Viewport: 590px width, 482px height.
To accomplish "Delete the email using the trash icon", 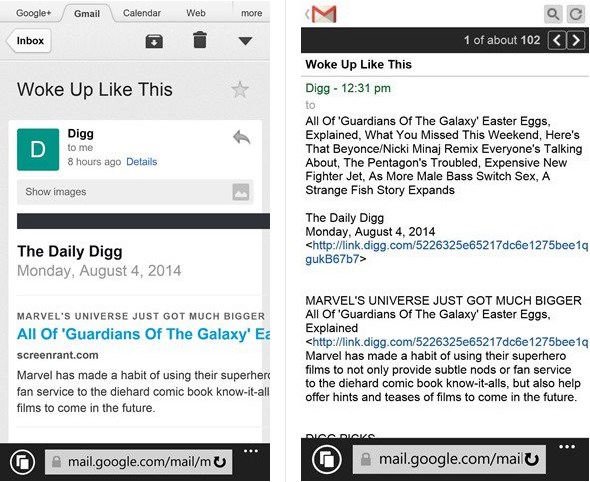I will point(200,40).
